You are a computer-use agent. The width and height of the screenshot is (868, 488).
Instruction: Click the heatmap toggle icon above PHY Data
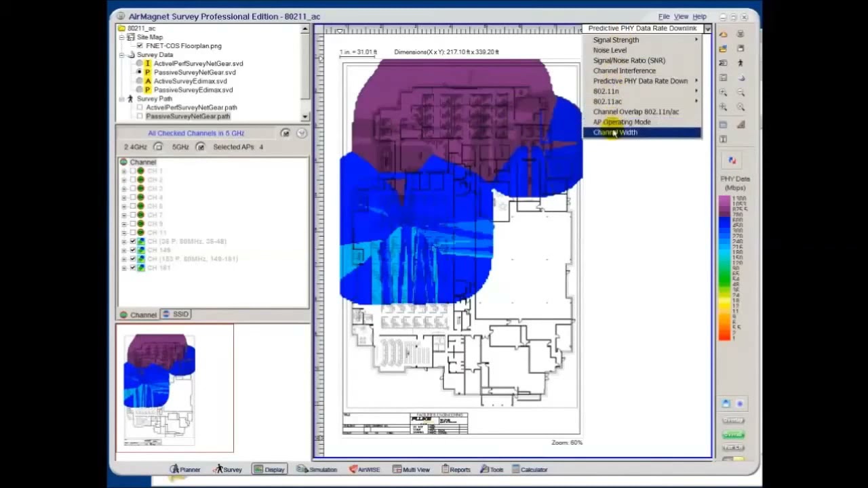[x=732, y=161]
